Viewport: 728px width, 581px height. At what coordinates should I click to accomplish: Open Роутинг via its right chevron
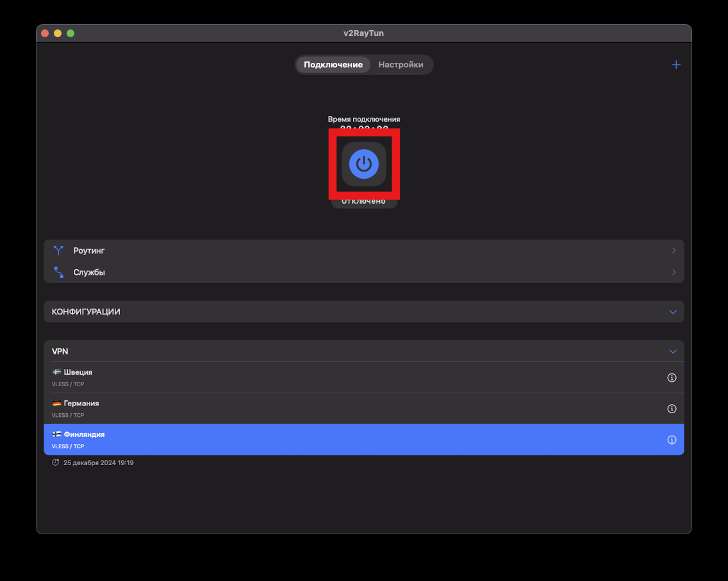[x=674, y=250]
